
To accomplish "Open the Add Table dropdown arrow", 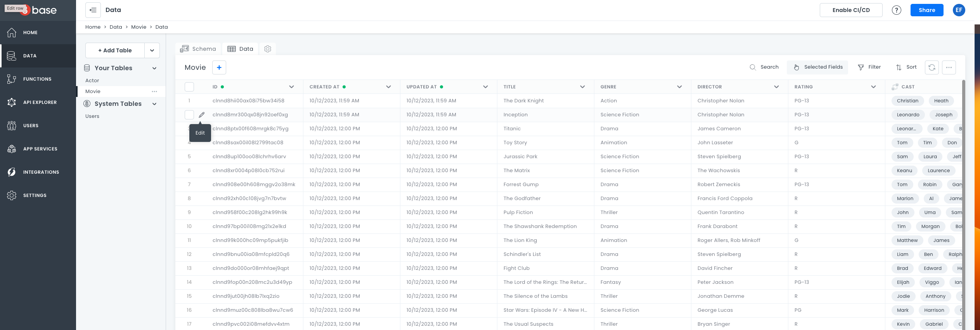I will coord(152,50).
